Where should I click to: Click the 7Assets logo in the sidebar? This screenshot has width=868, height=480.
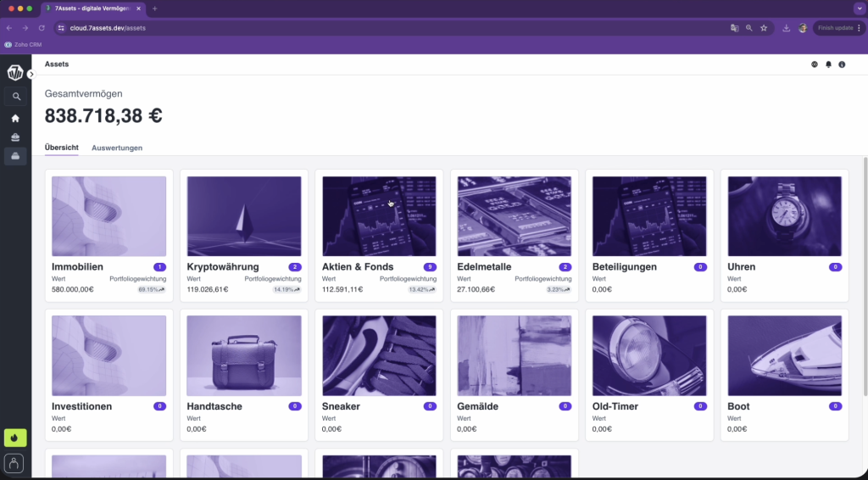(x=15, y=73)
